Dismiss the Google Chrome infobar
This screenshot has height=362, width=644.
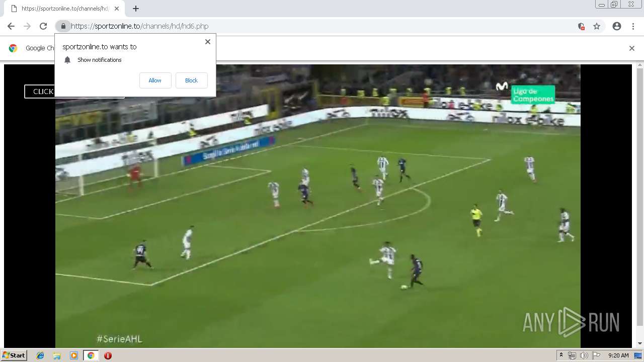(x=631, y=48)
